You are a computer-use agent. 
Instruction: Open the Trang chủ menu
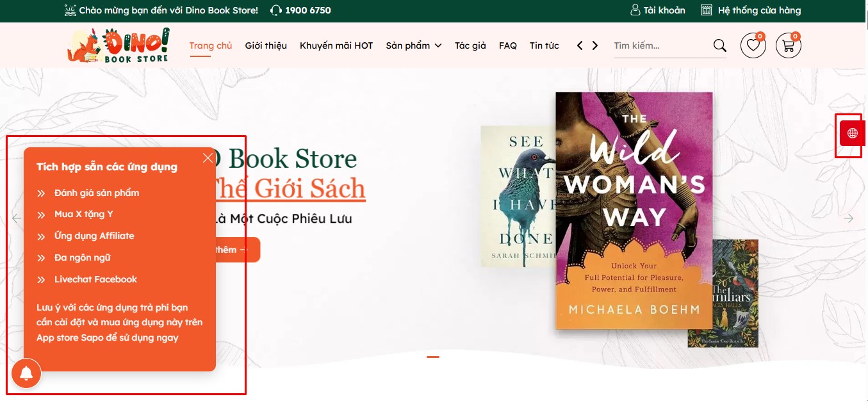211,45
